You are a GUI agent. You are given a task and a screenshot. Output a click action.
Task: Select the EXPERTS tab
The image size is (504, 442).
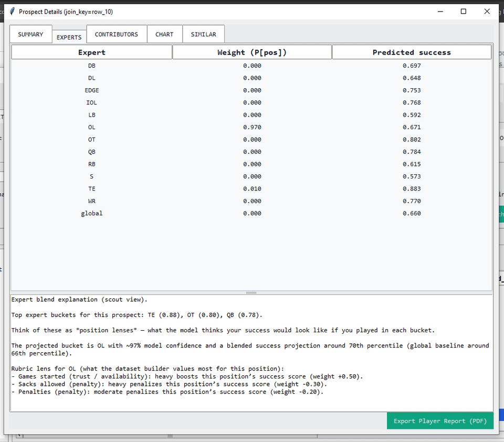(69, 37)
